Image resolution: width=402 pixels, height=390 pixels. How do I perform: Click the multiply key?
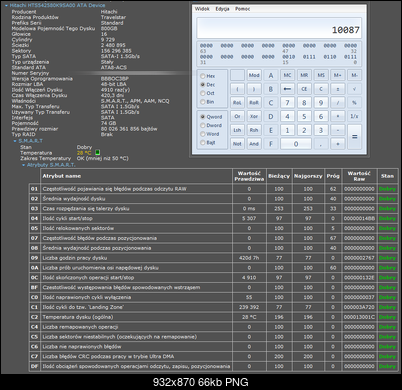[338, 116]
